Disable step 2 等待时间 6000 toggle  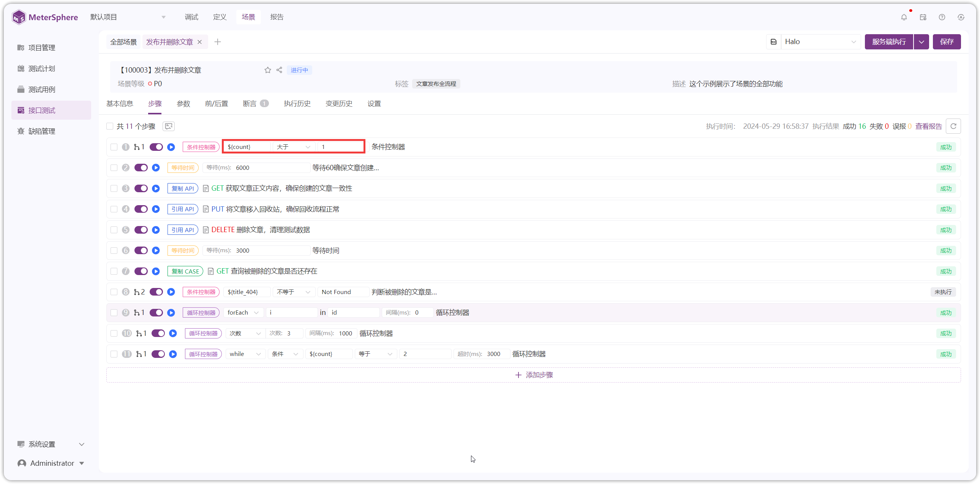pyautogui.click(x=141, y=168)
